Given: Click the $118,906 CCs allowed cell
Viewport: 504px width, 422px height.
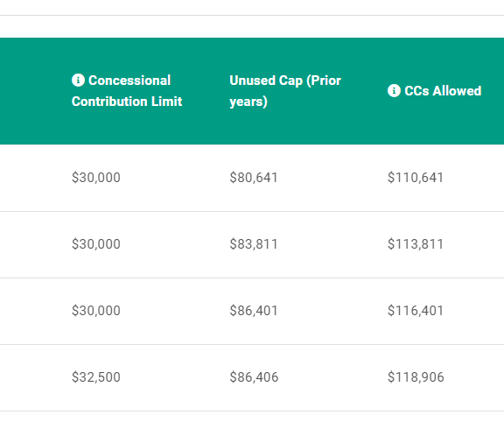Looking at the screenshot, I should click(416, 377).
